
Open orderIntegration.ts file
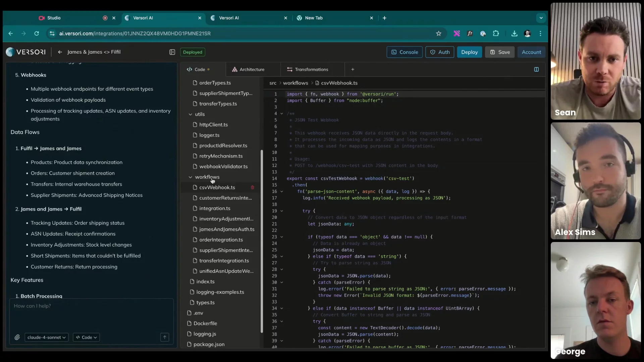[221, 240]
